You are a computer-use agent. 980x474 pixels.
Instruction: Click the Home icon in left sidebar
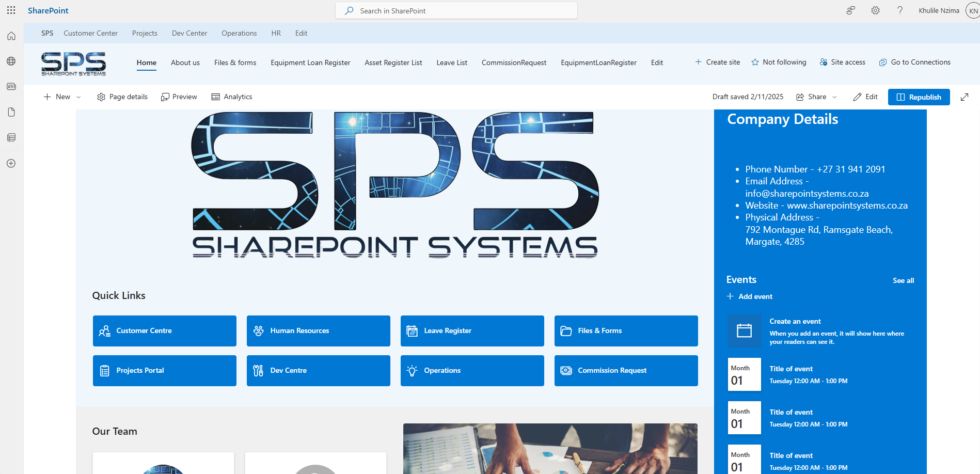click(11, 36)
